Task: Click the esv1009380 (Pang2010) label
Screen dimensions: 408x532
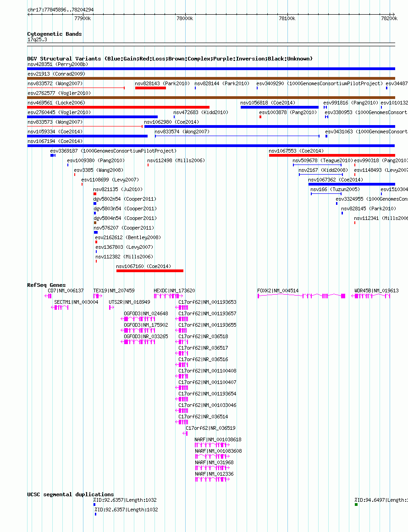Action: tap(96, 160)
